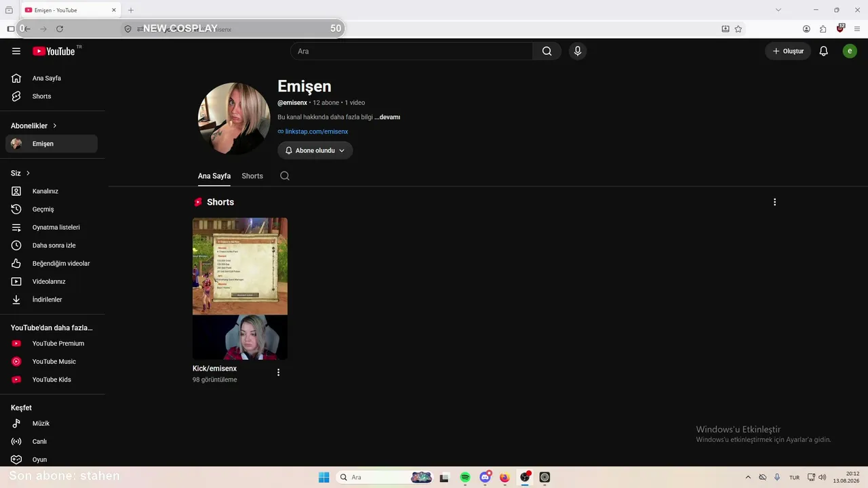Open a new browser tab
The image size is (868, 488).
(131, 10)
